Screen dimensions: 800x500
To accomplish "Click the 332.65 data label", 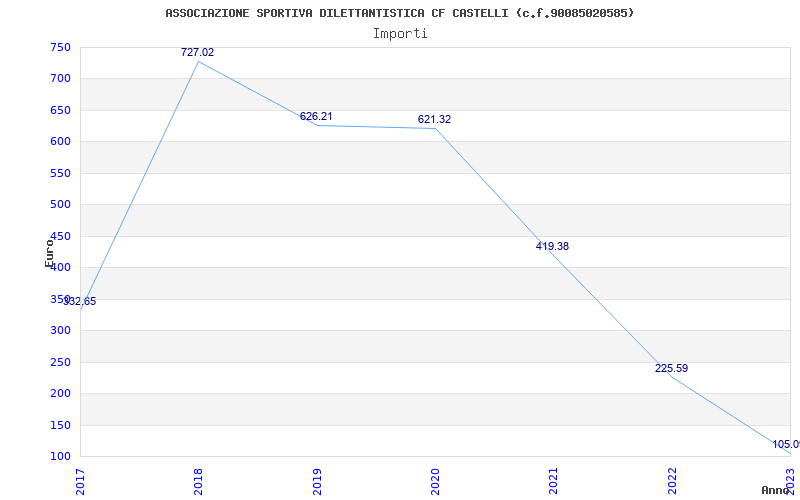I will (79, 302).
